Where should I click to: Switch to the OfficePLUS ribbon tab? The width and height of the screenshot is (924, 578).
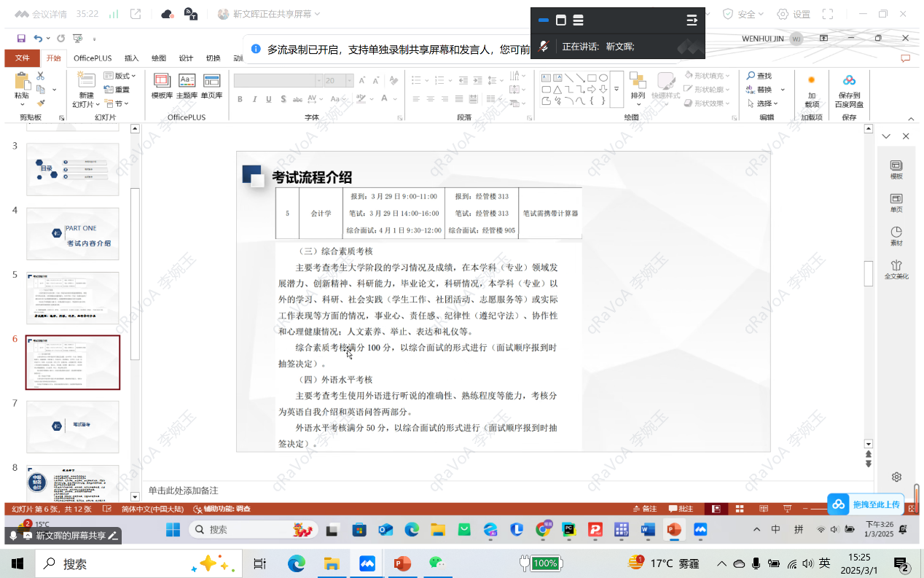tap(93, 58)
